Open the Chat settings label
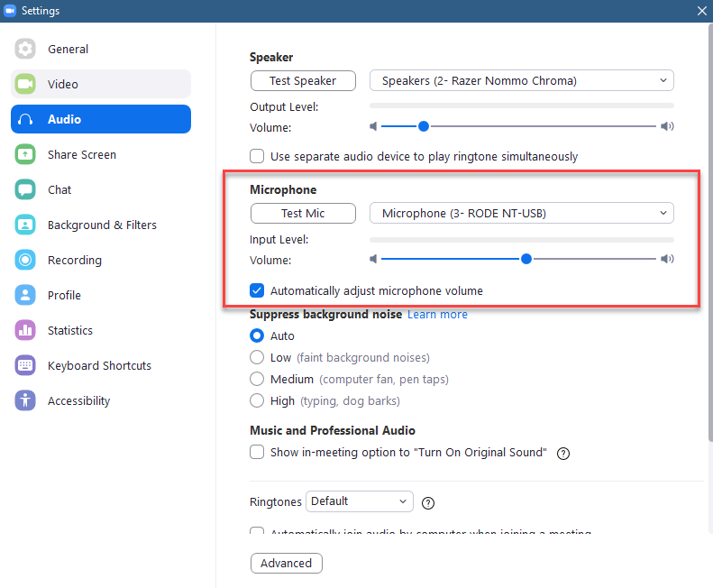This screenshot has height=588, width=713. pos(59,189)
